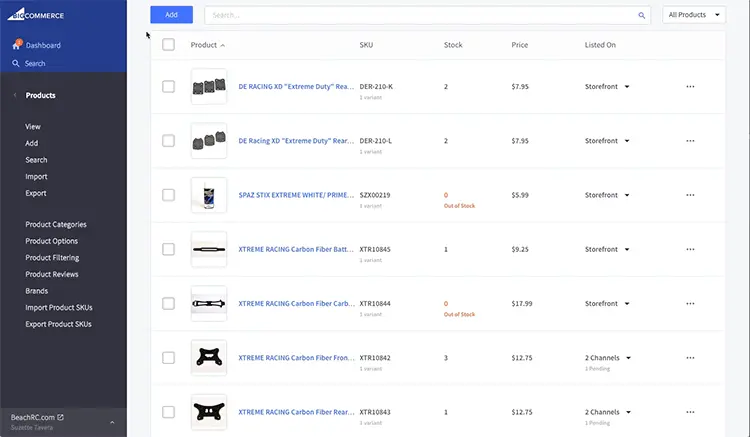Check the XTR10842 product checkbox
750x437 pixels.
pyautogui.click(x=168, y=358)
